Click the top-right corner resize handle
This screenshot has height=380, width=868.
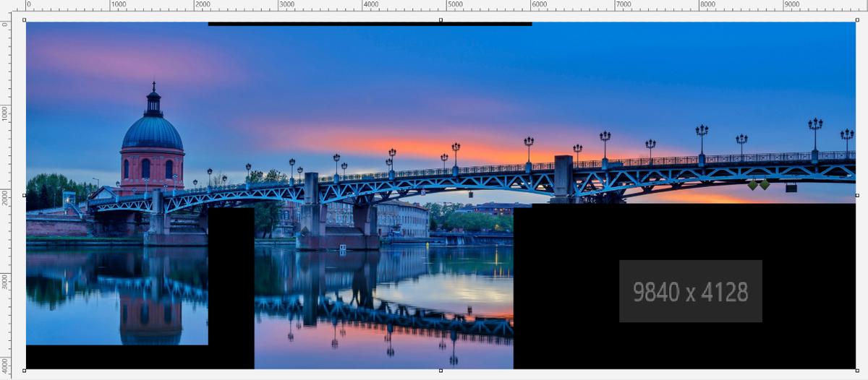[856, 20]
